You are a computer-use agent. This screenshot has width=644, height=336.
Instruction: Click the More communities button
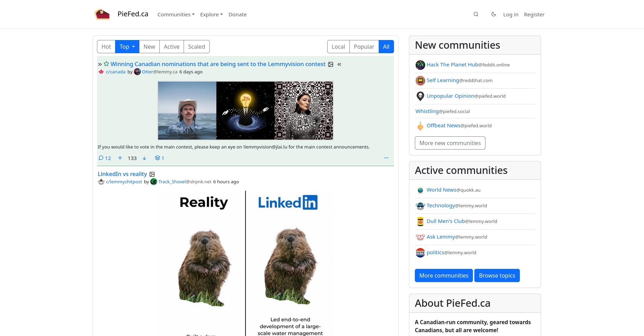click(444, 275)
